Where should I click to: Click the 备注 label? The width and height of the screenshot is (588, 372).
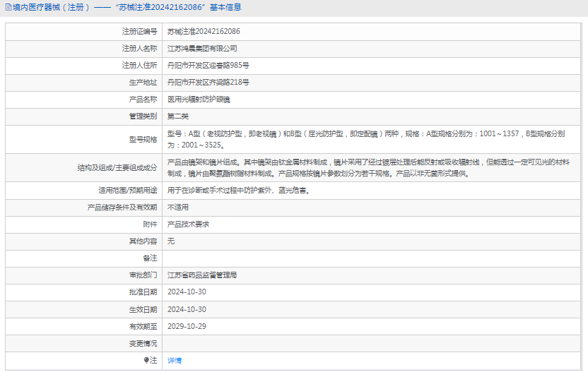[150, 258]
